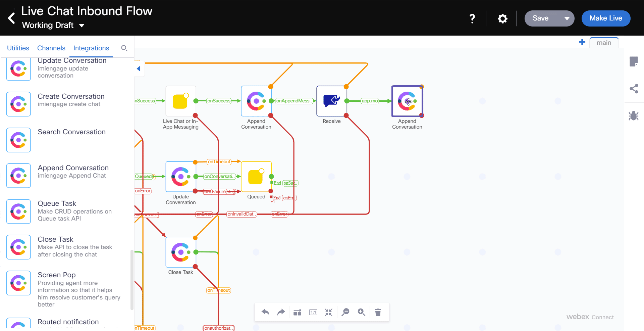The width and height of the screenshot is (644, 331).
Task: Click the node search magnifier icon
Action: (124, 48)
